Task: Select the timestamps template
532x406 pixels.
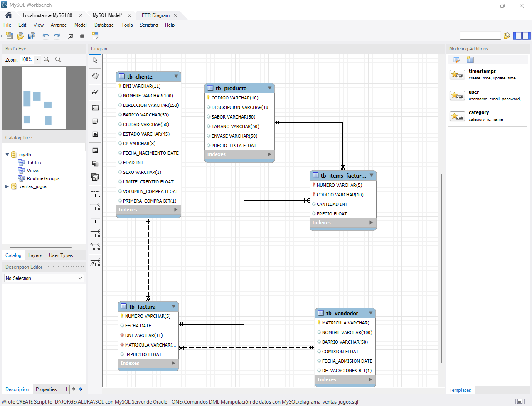Action: point(487,74)
